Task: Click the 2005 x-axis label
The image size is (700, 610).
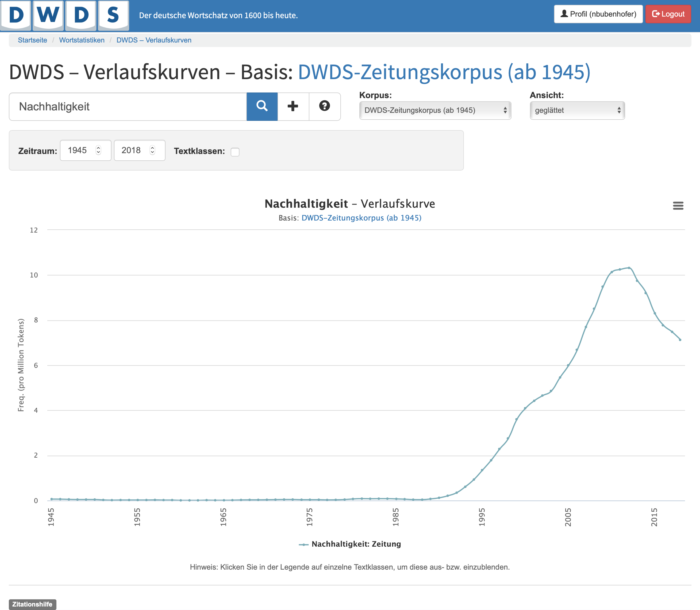Action: 568,517
